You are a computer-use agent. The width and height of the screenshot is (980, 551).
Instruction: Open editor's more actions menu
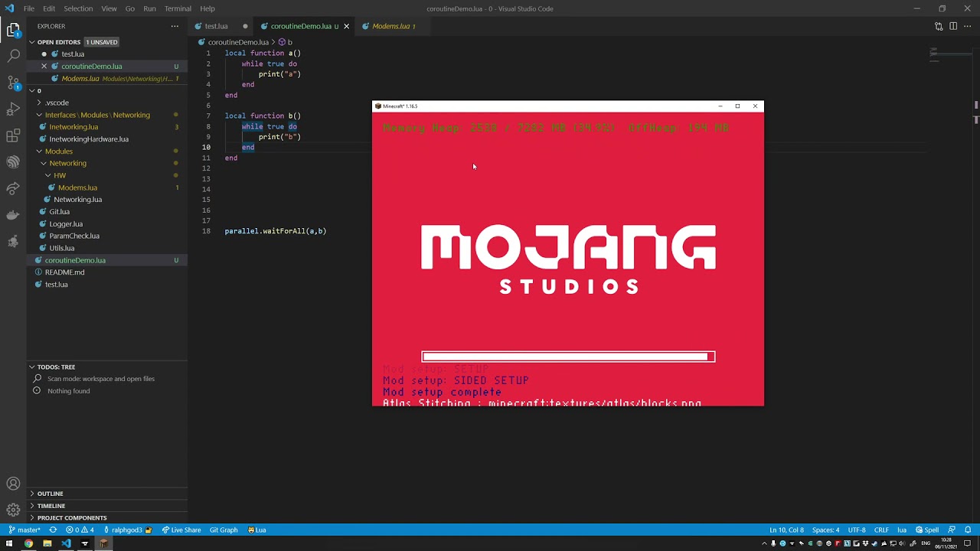[968, 26]
